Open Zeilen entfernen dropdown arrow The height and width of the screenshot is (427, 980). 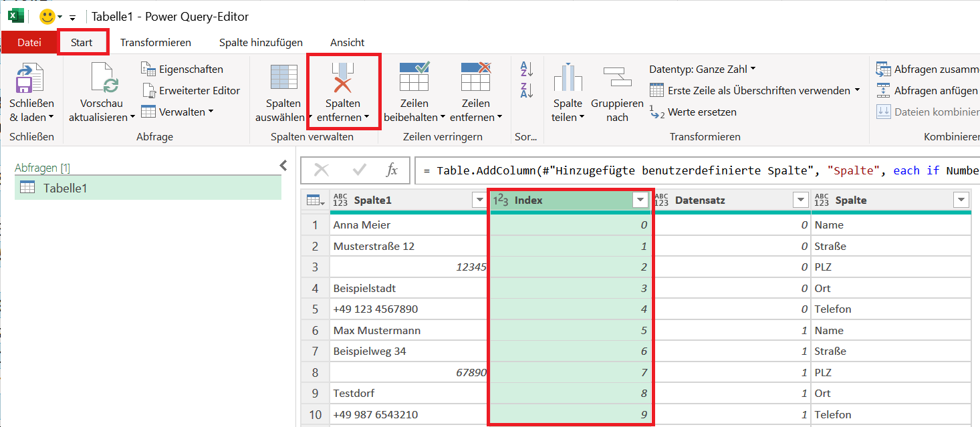pos(499,118)
